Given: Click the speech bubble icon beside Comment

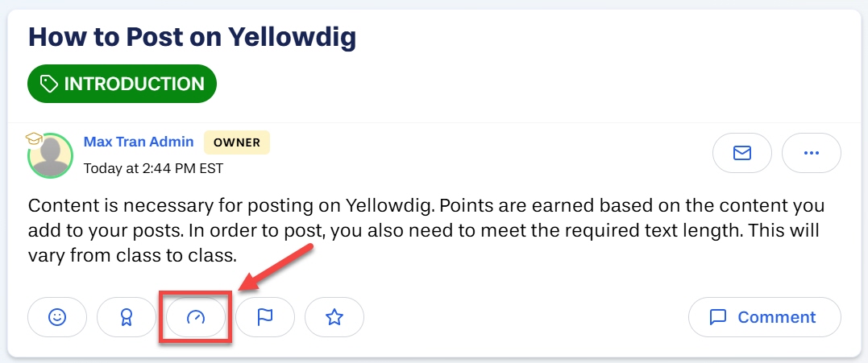Looking at the screenshot, I should pyautogui.click(x=718, y=318).
